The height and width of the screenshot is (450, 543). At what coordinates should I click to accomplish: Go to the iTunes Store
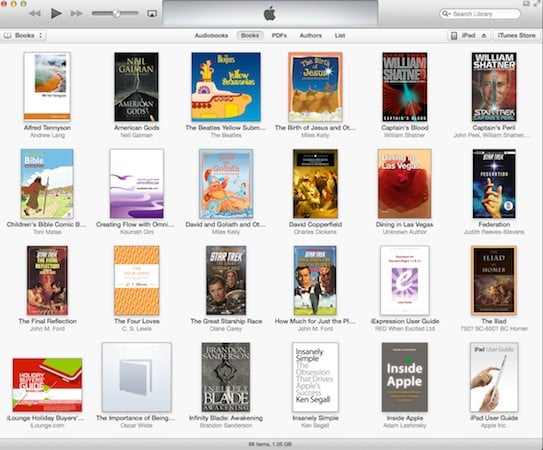point(516,35)
